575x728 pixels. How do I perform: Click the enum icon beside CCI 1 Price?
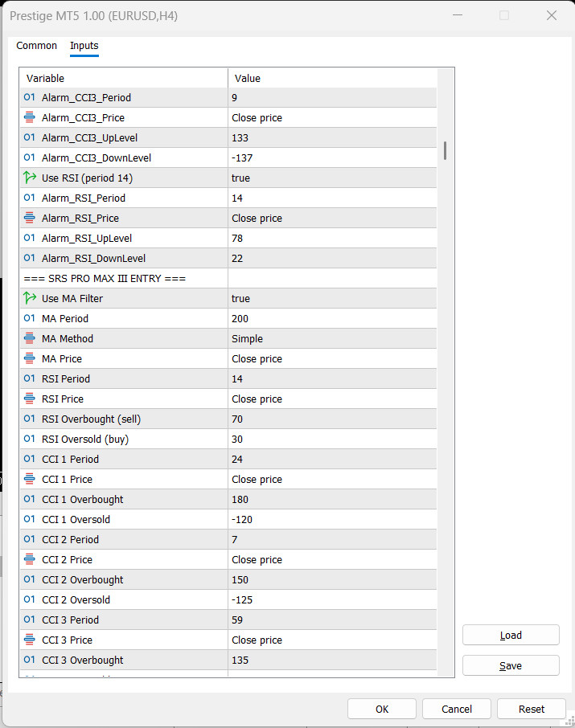point(29,479)
